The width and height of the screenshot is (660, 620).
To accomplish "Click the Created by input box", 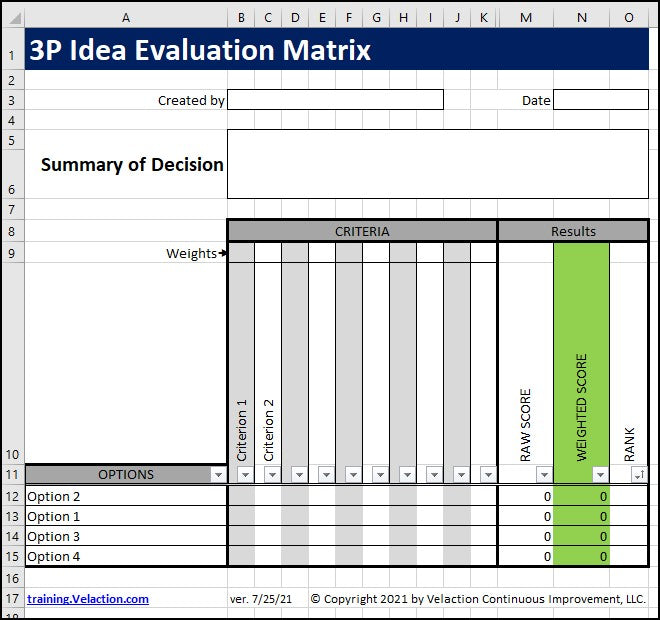I will (335, 100).
